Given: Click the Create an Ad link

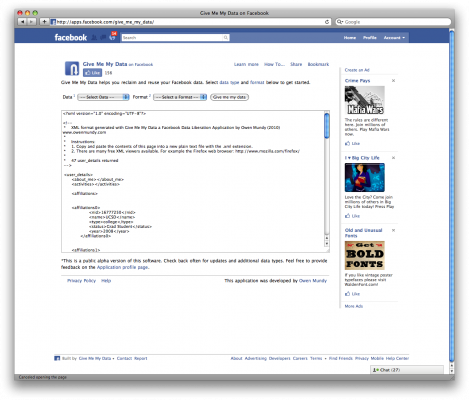Looking at the screenshot, I should tap(357, 70).
